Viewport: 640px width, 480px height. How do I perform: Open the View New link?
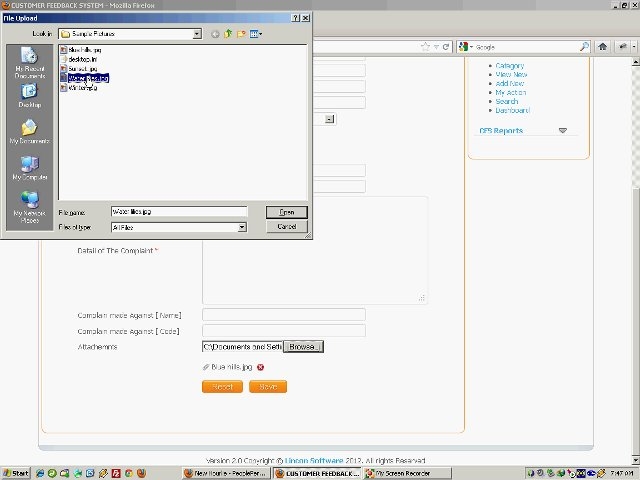coord(511,74)
